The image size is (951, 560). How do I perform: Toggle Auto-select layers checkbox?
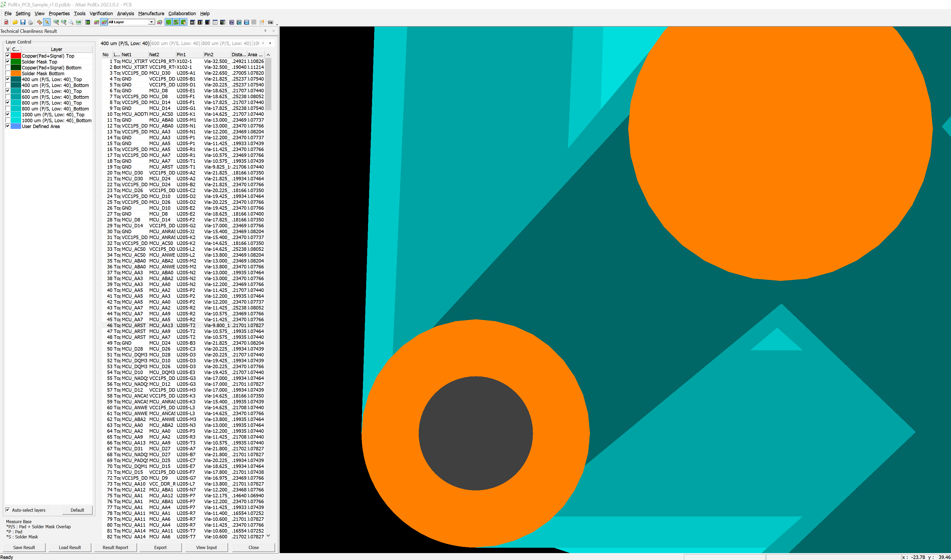7,510
